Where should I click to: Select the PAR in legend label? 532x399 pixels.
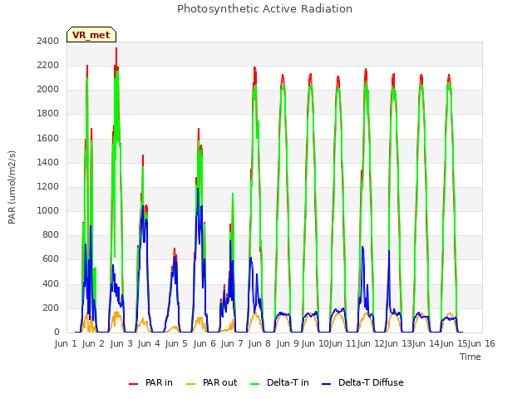(159, 382)
